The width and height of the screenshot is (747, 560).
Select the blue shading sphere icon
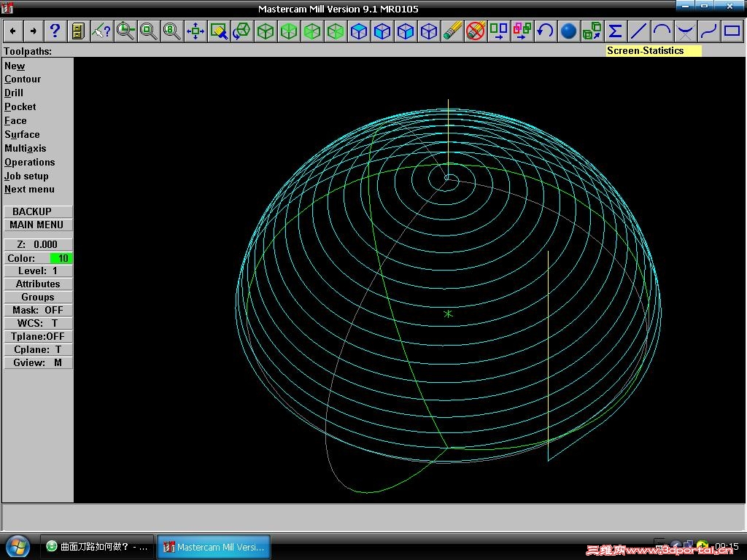click(569, 31)
